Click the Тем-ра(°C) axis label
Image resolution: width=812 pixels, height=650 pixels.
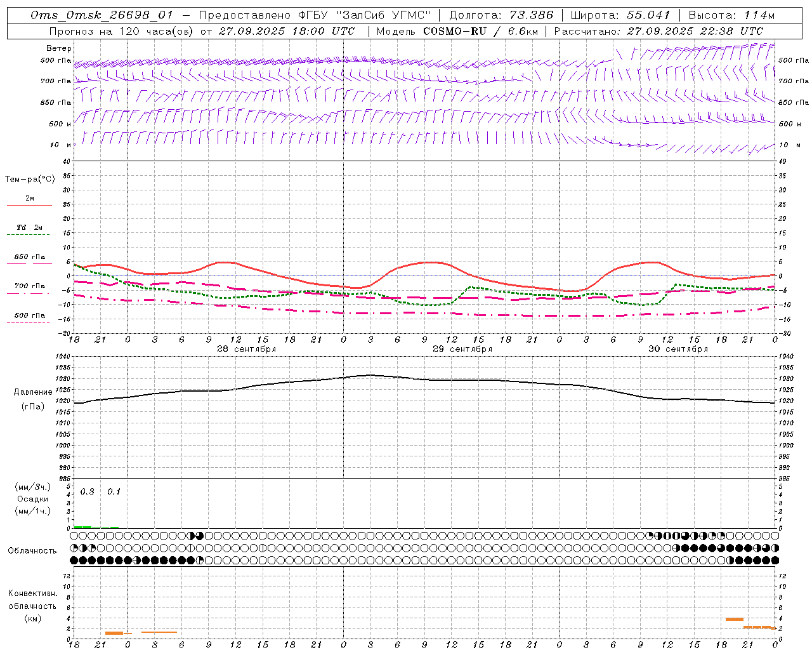(30, 180)
